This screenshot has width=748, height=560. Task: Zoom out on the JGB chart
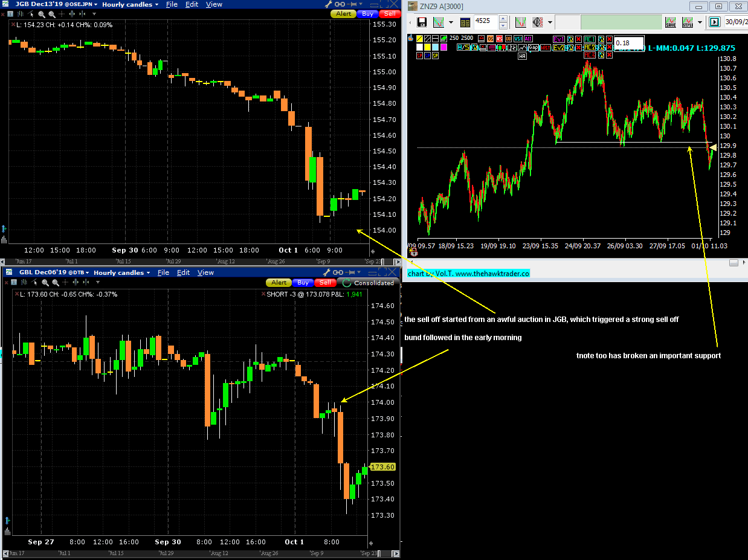click(51, 14)
